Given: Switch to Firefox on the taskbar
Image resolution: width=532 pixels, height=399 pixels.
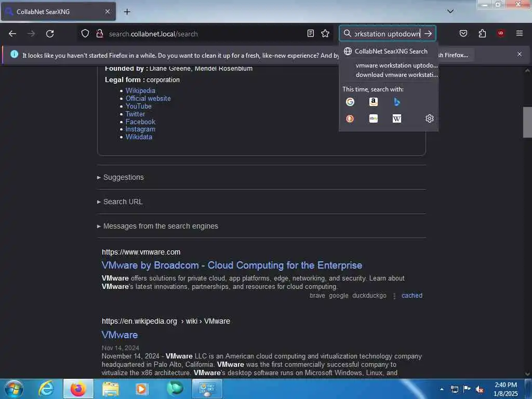Looking at the screenshot, I should pyautogui.click(x=78, y=389).
